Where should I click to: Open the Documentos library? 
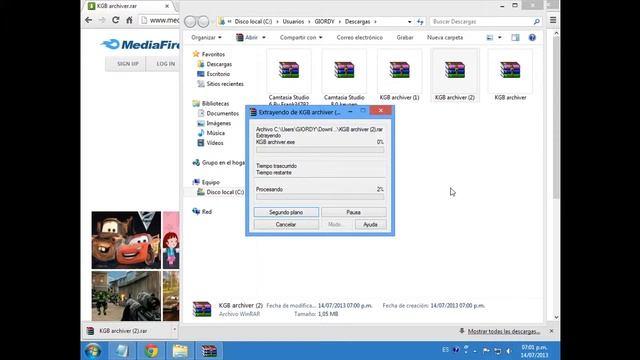[222, 113]
